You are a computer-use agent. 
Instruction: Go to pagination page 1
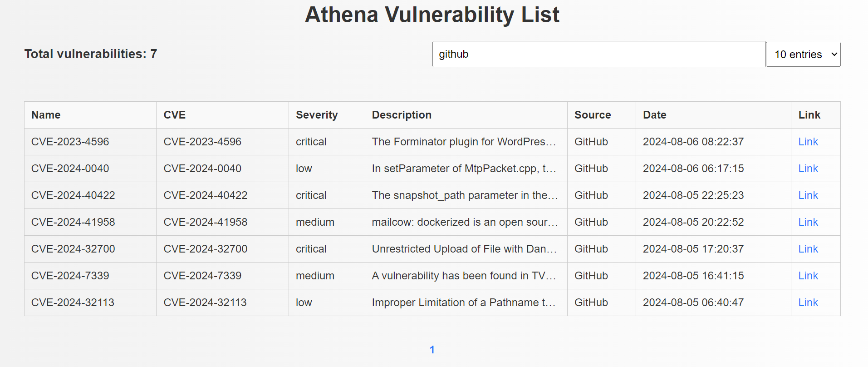click(432, 350)
